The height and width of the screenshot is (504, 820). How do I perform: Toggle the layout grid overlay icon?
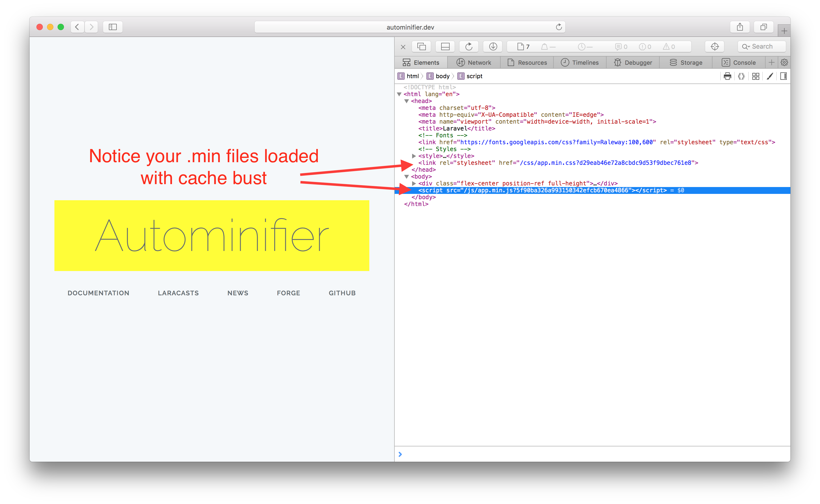tap(756, 76)
